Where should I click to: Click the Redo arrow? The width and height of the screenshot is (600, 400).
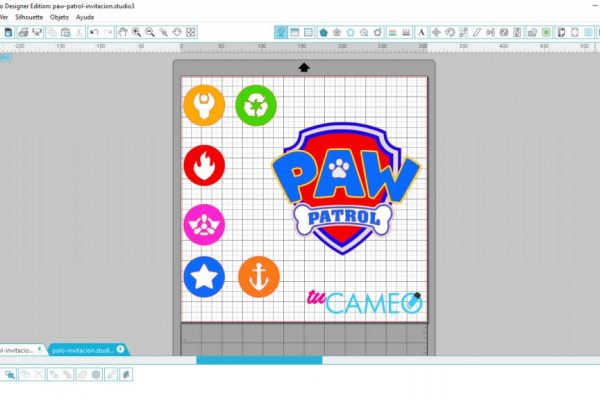click(x=108, y=33)
